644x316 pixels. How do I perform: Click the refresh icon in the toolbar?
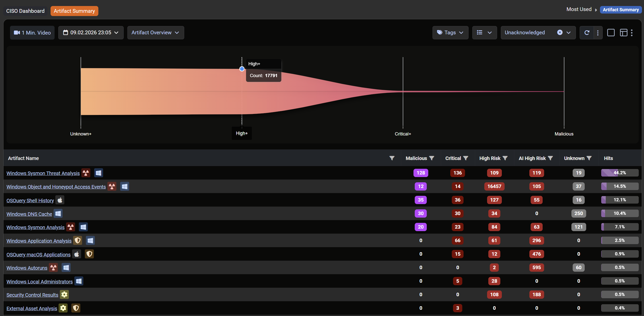[x=587, y=33]
